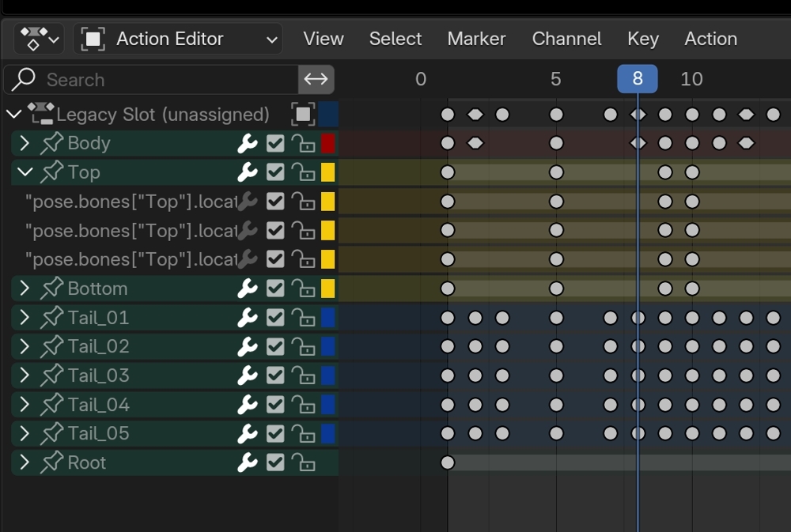The width and height of the screenshot is (791, 532).
Task: Uncheck the Top channel checkbox
Action: pyautogui.click(x=275, y=172)
